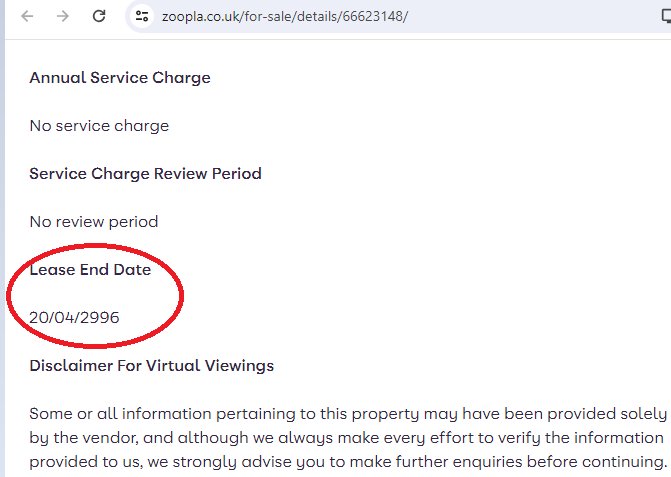Select the 'Service Charge Review Period' heading

coord(145,174)
